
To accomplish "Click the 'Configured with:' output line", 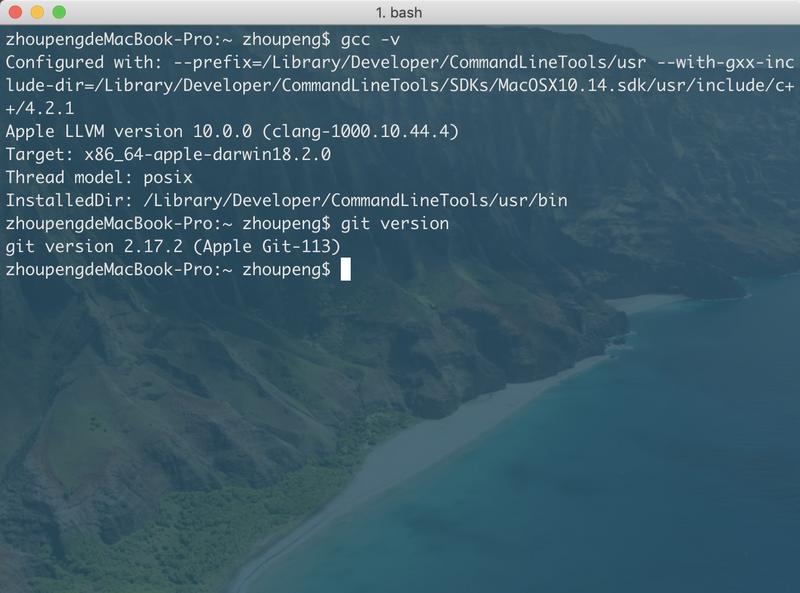I will 399,62.
